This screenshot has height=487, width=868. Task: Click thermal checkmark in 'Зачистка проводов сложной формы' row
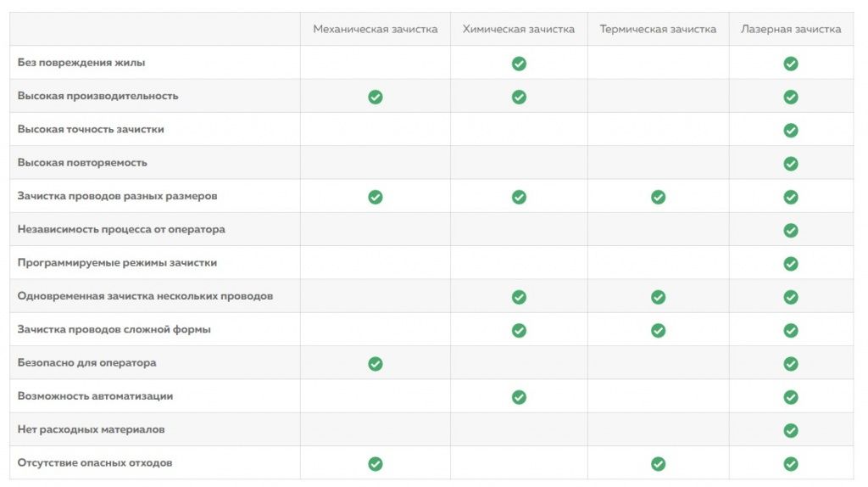coord(658,330)
